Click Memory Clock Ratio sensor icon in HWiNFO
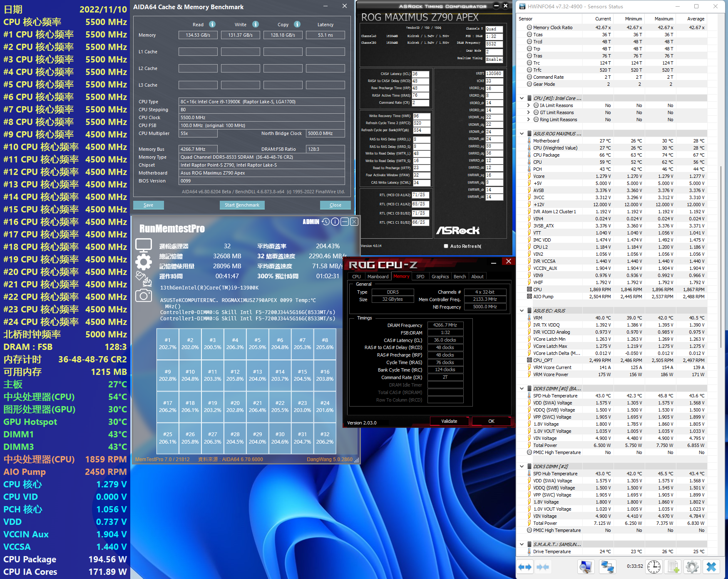This screenshot has height=579, width=728. coord(529,27)
